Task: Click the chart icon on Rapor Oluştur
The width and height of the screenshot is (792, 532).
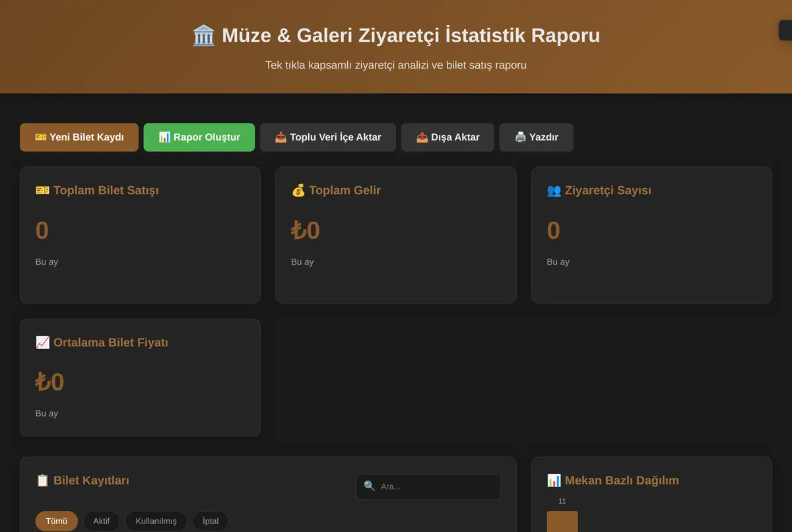Action: point(164,137)
